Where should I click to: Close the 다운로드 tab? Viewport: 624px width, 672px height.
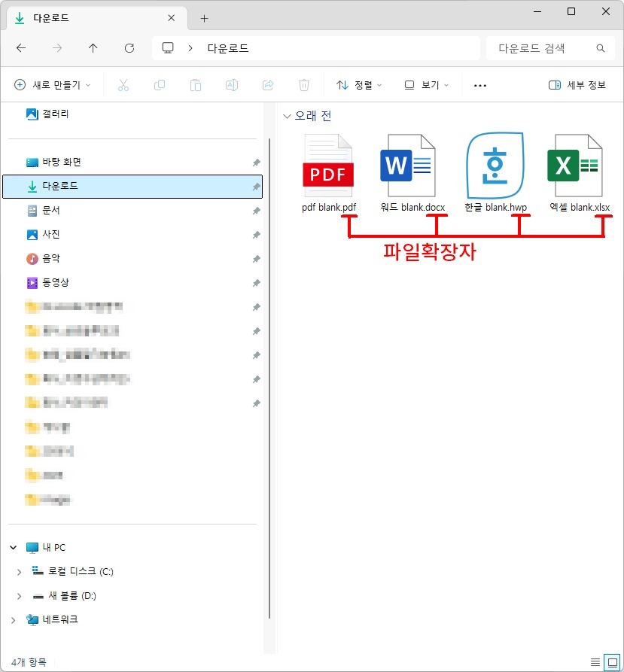point(171,18)
